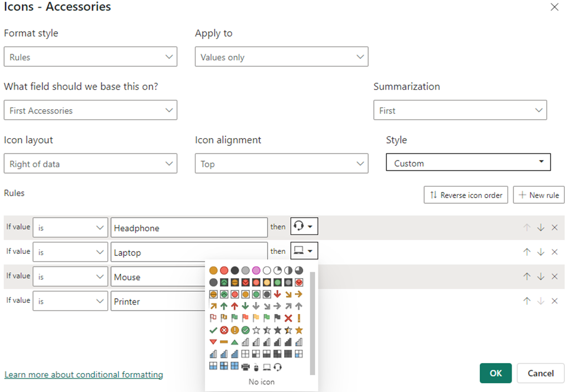Open the Style dropdown showing Custom
The height and width of the screenshot is (392, 576).
(468, 162)
